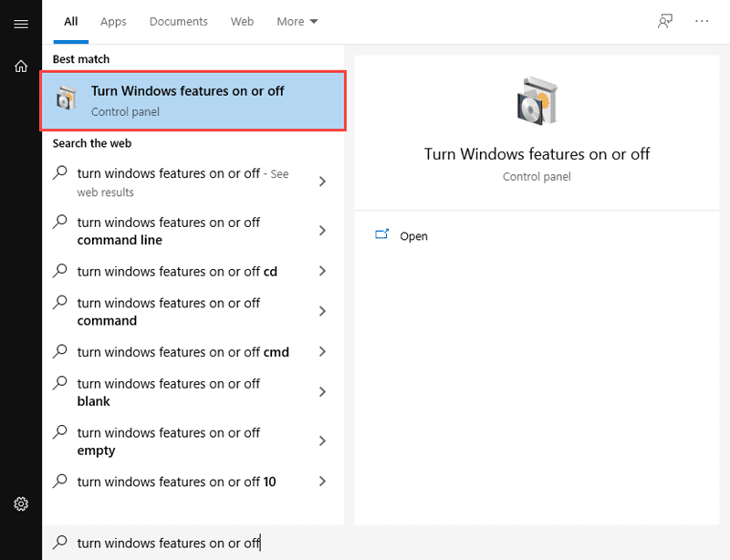
Task: Select the 'See web results' suggestion text
Action: coord(183,182)
